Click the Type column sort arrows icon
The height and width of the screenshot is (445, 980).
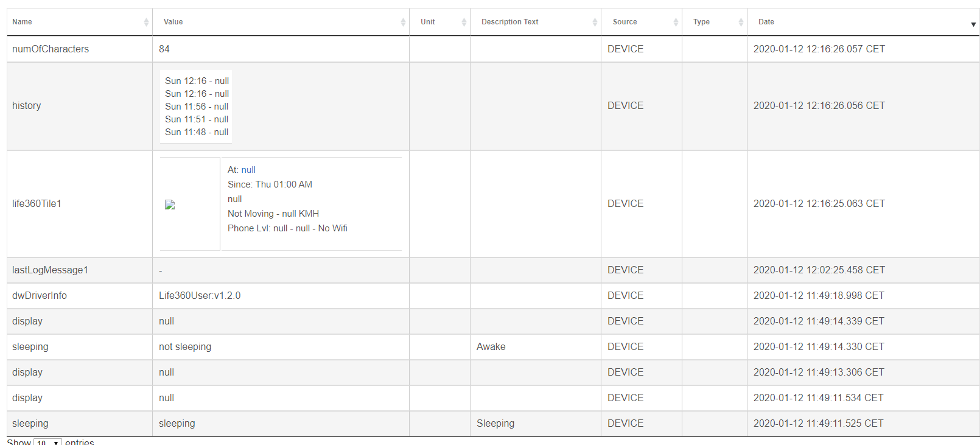741,22
